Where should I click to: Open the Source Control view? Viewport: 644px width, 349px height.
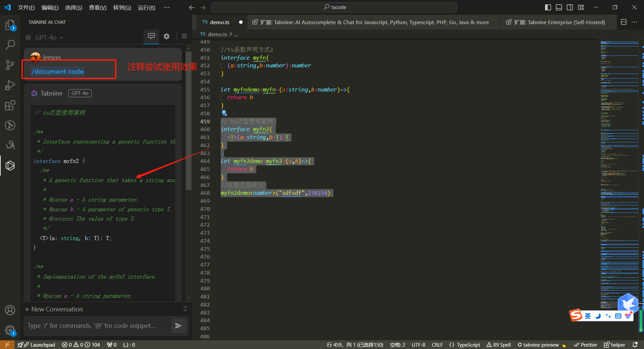click(10, 65)
